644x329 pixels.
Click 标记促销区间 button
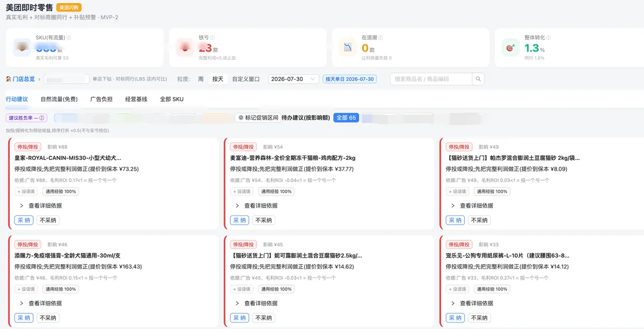258,118
